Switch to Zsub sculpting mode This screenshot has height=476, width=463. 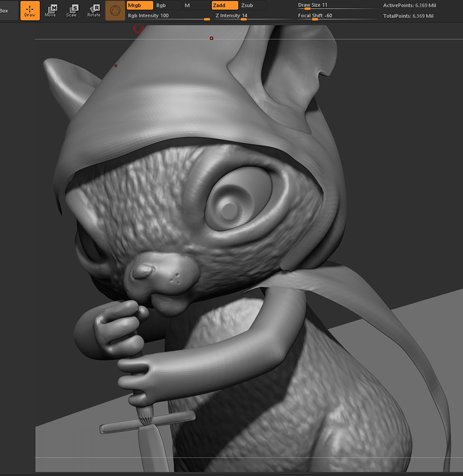tap(253, 5)
